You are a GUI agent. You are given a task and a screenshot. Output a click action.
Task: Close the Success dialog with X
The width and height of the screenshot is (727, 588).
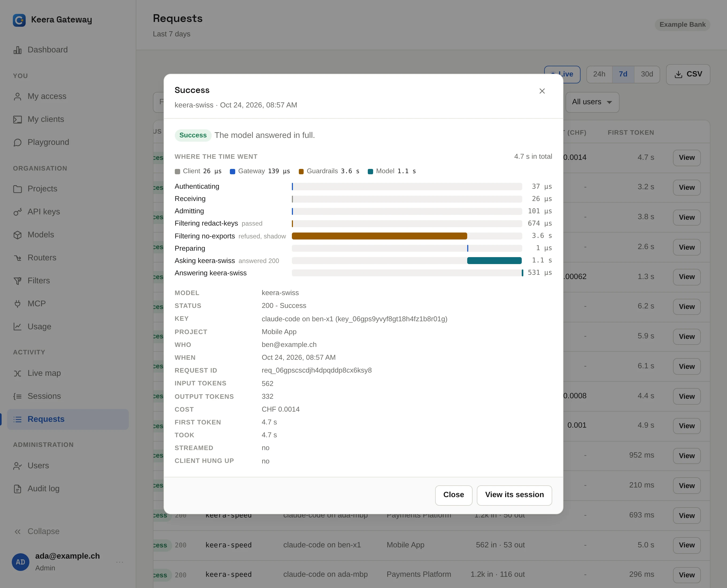click(542, 91)
